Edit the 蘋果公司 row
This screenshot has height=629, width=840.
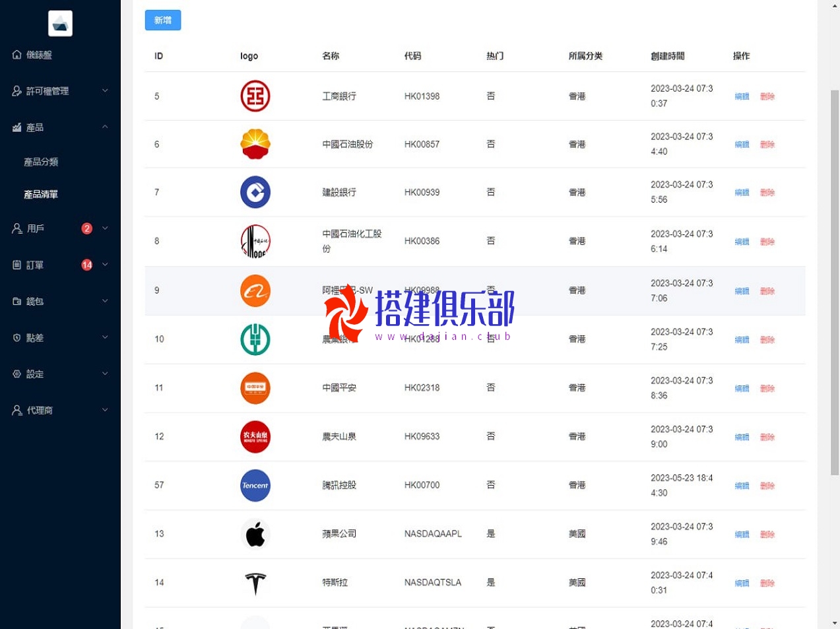[x=742, y=535]
